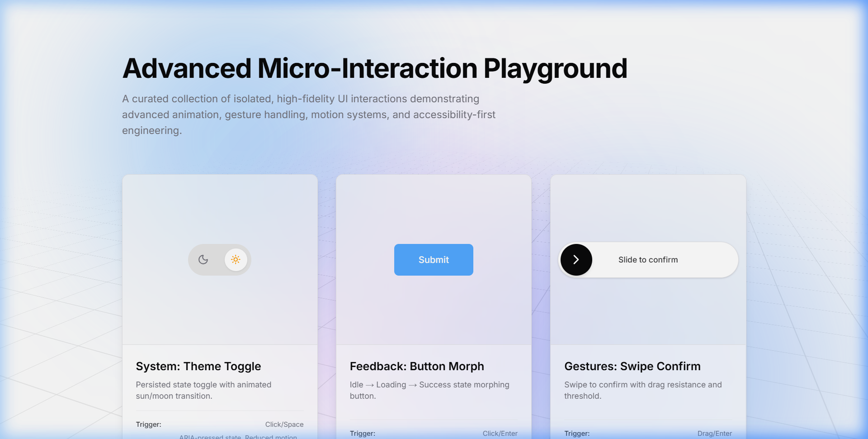868x439 pixels.
Task: Click the sun icon in theme toggle
Action: [236, 259]
